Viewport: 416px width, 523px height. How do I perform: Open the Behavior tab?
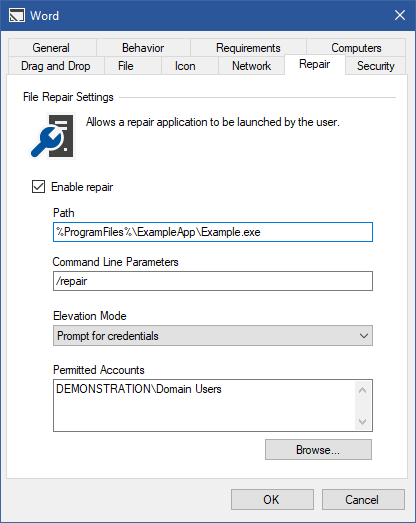pyautogui.click(x=143, y=48)
